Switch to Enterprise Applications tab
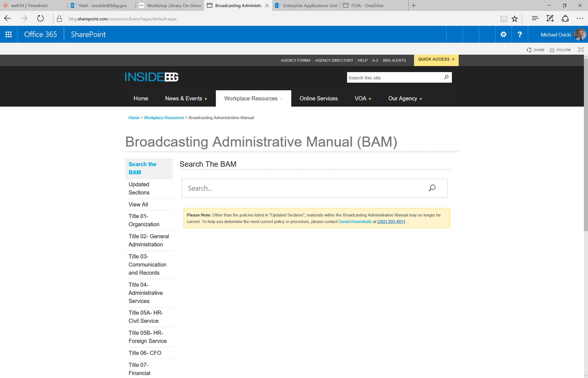The width and height of the screenshot is (588, 378). point(306,5)
